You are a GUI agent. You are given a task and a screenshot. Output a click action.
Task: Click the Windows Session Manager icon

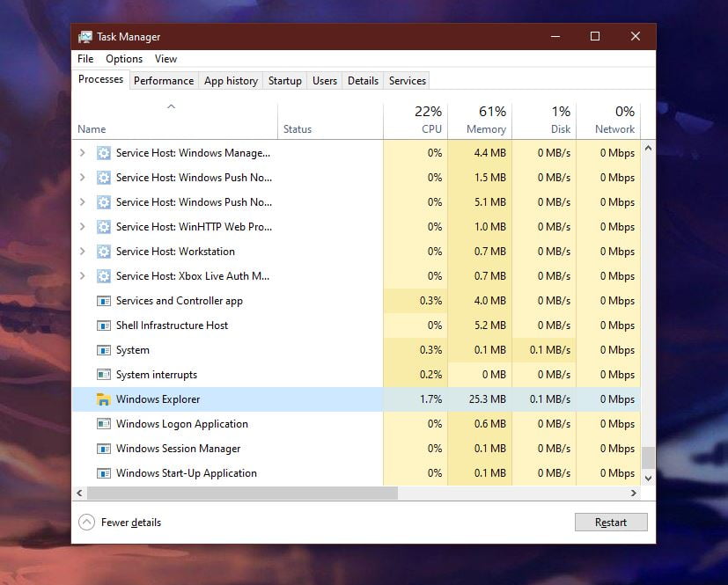tap(104, 449)
